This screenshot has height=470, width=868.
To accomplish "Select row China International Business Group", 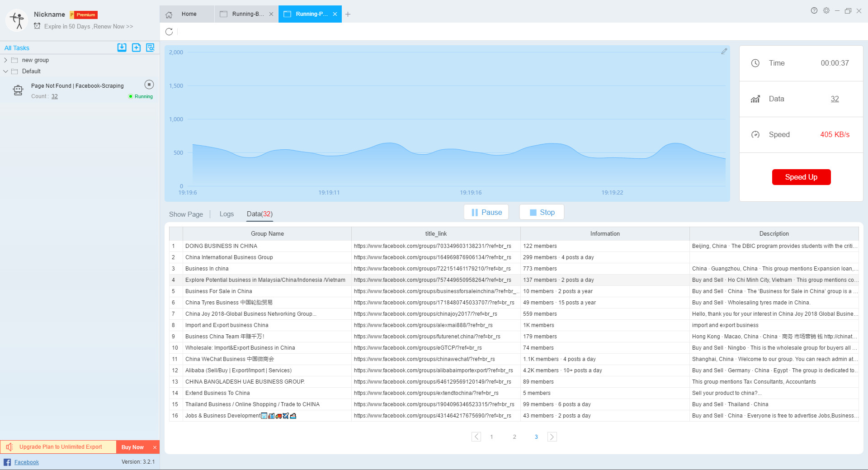I will (x=514, y=257).
